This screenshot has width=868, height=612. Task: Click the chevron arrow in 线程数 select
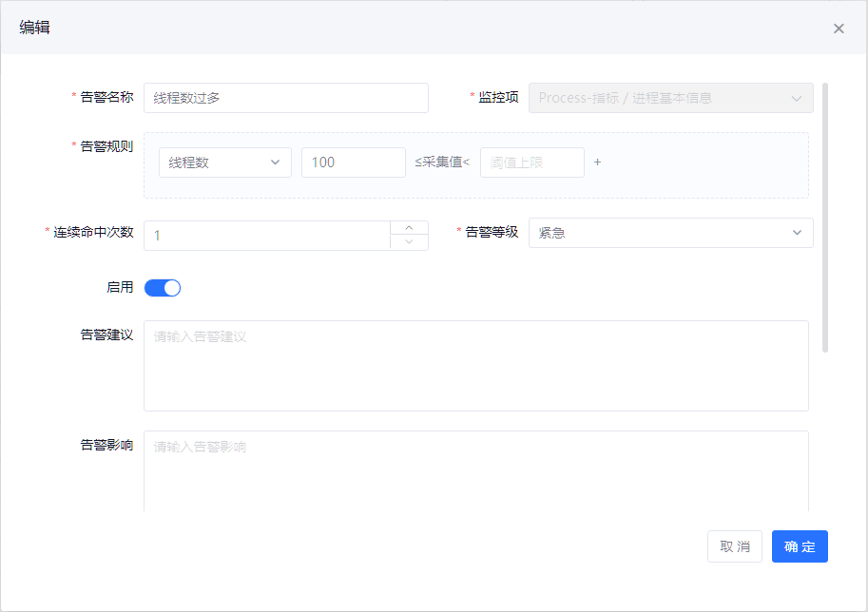point(276,163)
